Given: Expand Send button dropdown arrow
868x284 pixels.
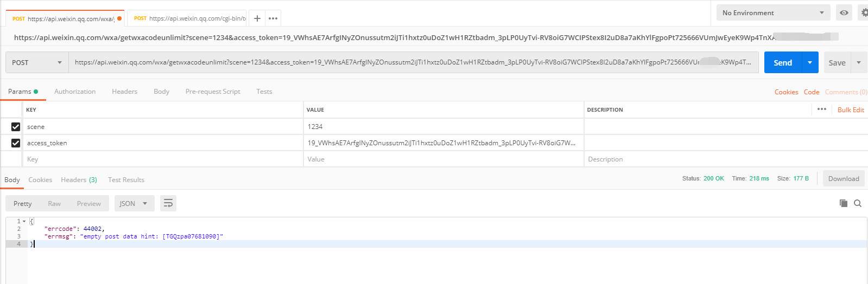Looking at the screenshot, I should 810,62.
